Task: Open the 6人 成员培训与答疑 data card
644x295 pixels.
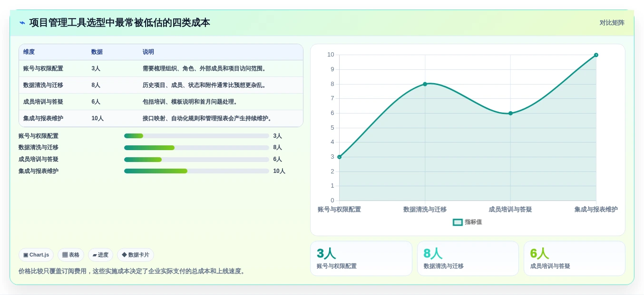Action: 575,258
